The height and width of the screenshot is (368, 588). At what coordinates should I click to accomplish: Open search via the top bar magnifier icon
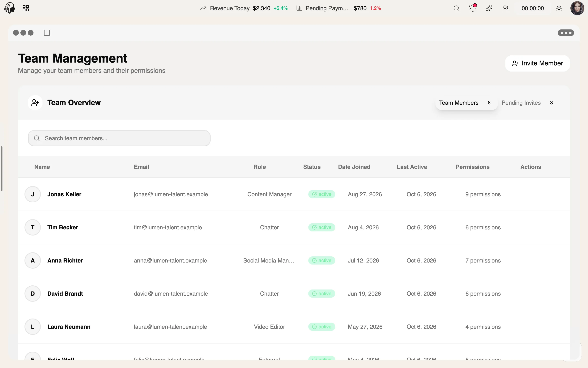pos(456,8)
